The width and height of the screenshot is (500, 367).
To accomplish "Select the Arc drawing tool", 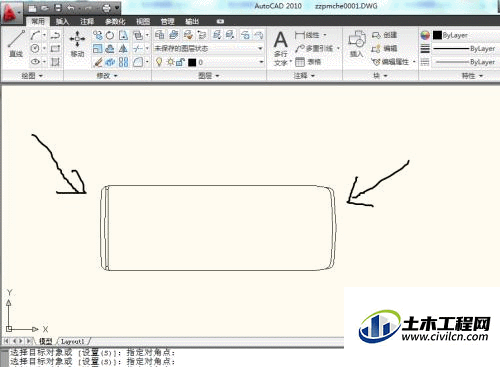I will [35, 35].
